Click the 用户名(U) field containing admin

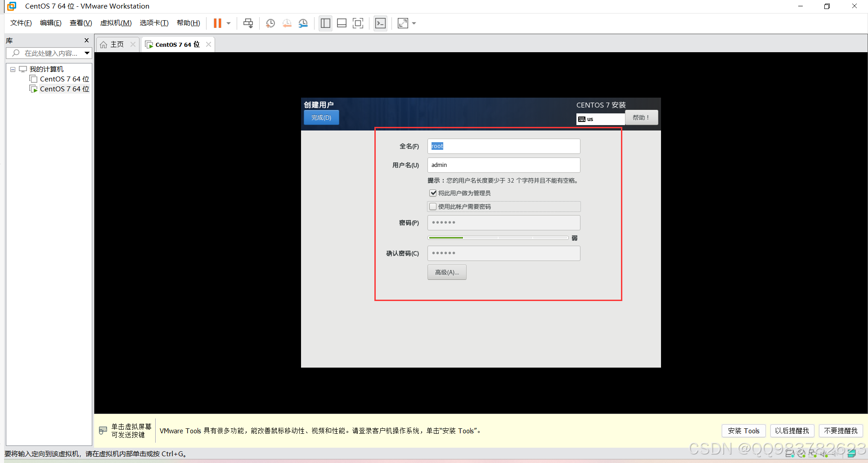[504, 165]
